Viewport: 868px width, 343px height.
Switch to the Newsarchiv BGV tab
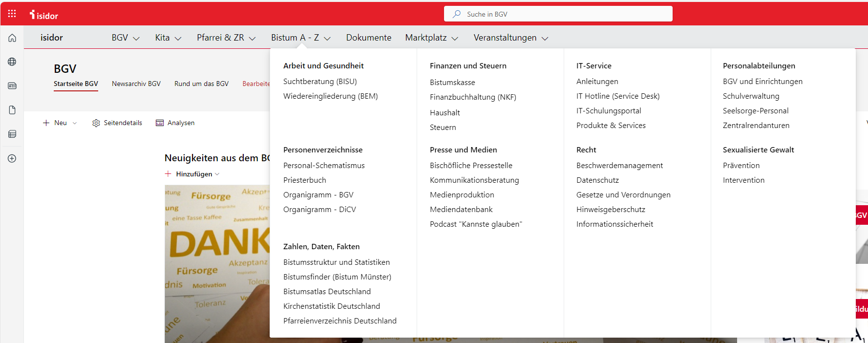(x=136, y=84)
